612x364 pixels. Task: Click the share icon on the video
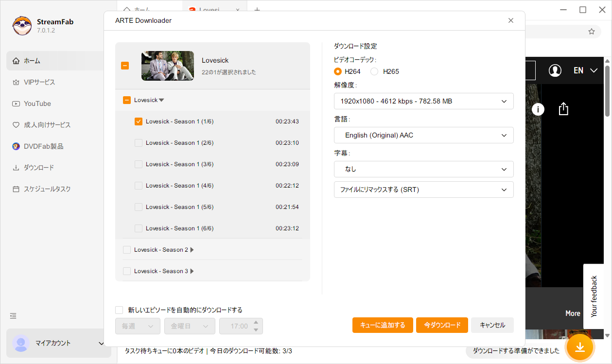(x=563, y=109)
